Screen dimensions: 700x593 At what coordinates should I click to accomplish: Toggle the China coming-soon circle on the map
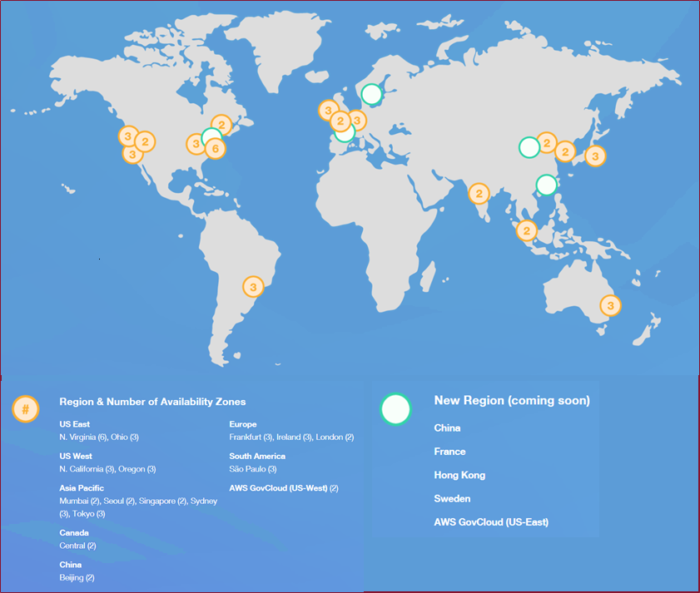(528, 146)
